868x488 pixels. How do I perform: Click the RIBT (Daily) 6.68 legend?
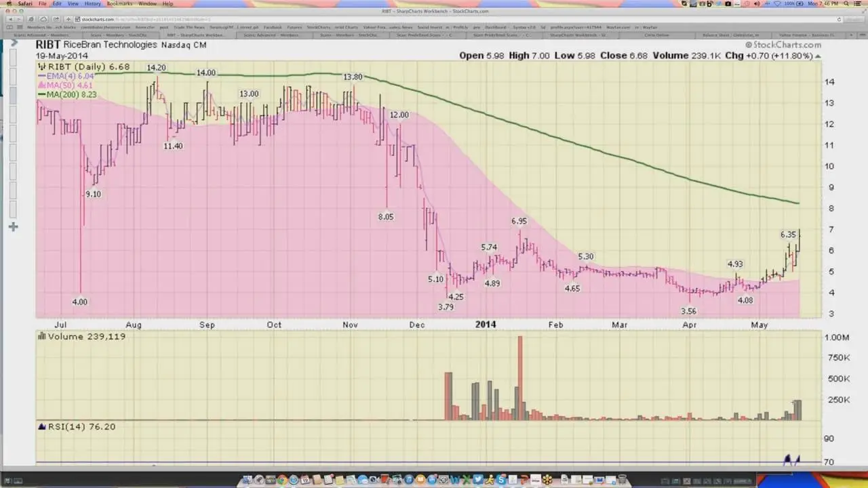pyautogui.click(x=83, y=67)
